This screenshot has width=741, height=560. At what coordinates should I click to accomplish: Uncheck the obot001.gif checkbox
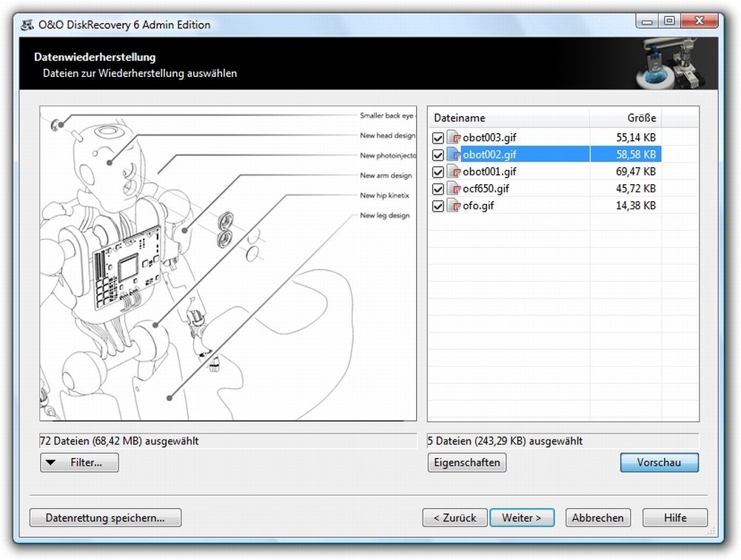point(437,172)
